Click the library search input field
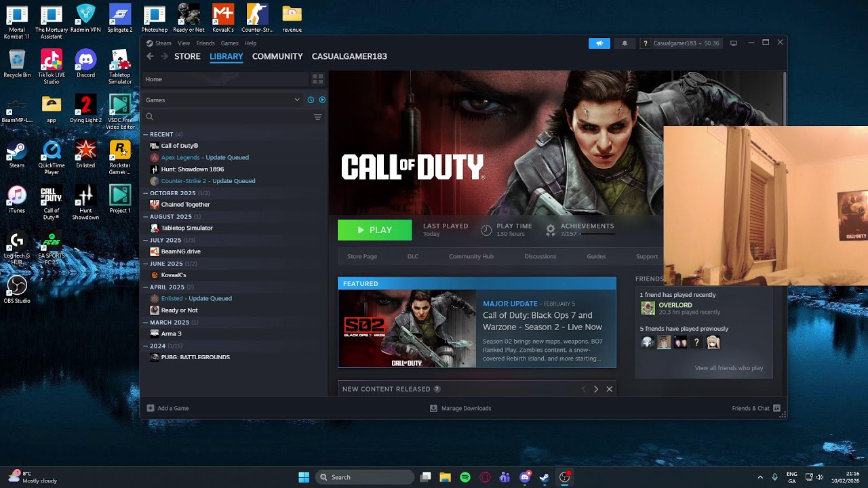868x488 pixels. [x=234, y=117]
